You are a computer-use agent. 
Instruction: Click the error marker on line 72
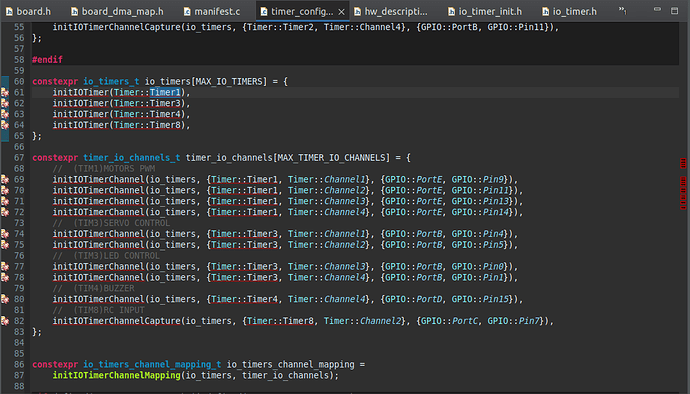[x=5, y=212]
